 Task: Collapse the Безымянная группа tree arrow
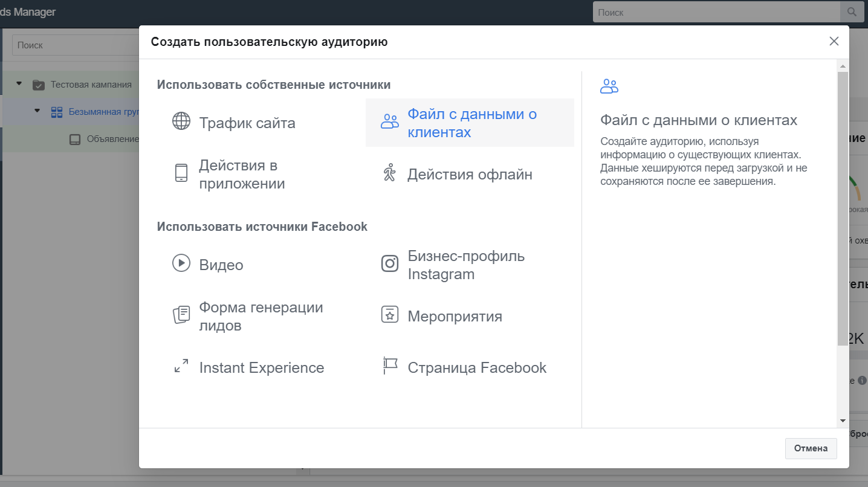[x=37, y=111]
